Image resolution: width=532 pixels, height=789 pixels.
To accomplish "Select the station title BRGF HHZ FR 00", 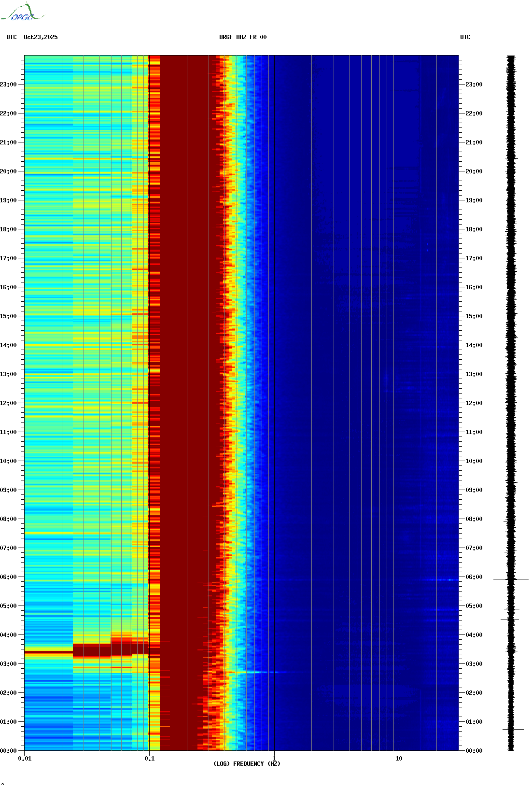I will (242, 37).
